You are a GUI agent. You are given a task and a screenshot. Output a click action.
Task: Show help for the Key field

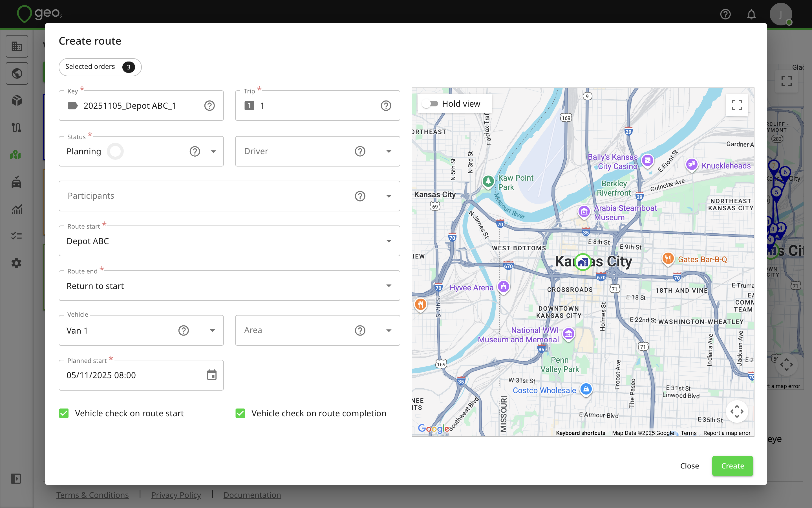tap(209, 106)
